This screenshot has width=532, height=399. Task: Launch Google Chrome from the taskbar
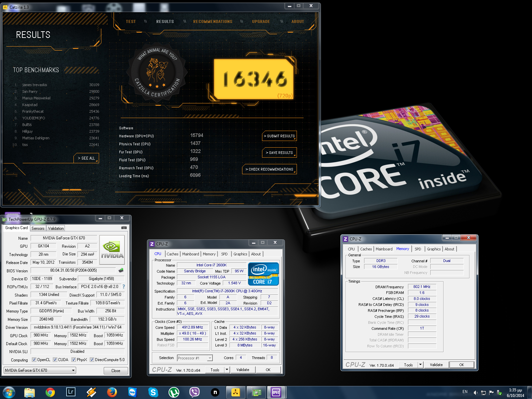point(50,392)
